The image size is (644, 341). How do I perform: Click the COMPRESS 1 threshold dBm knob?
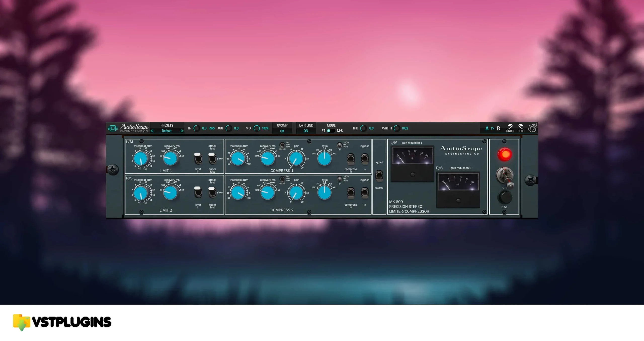[x=238, y=159]
